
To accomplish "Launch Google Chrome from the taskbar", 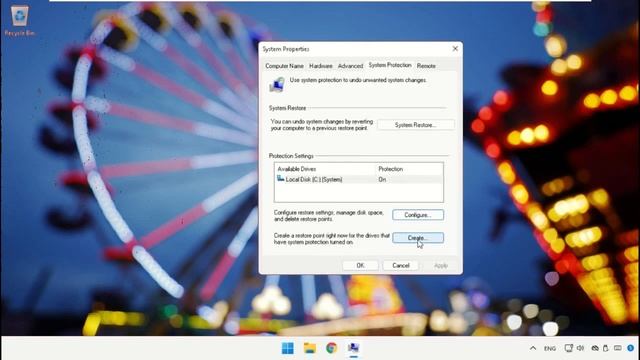I will pos(331,348).
